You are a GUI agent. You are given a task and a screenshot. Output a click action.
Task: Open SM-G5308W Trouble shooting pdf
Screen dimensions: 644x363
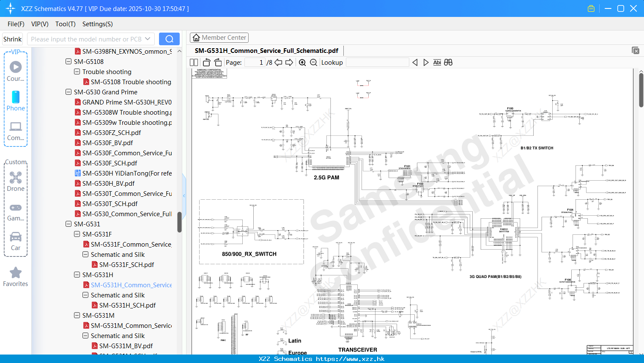point(123,112)
